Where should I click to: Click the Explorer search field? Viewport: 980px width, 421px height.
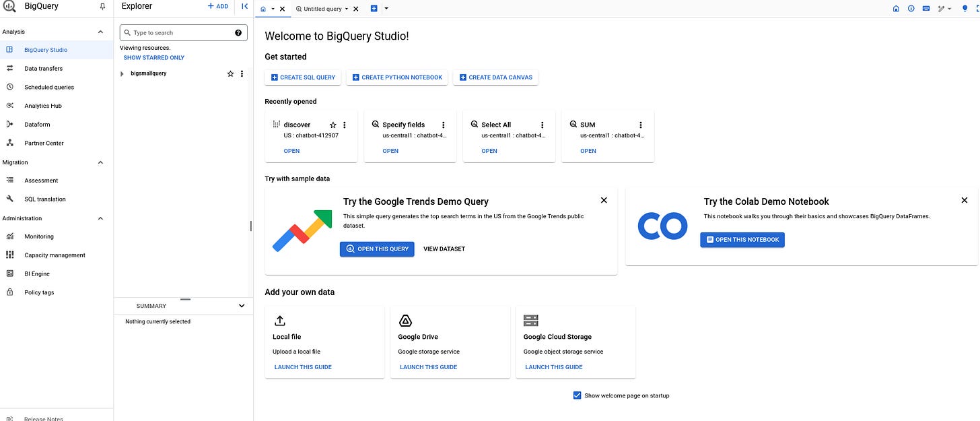tap(183, 32)
